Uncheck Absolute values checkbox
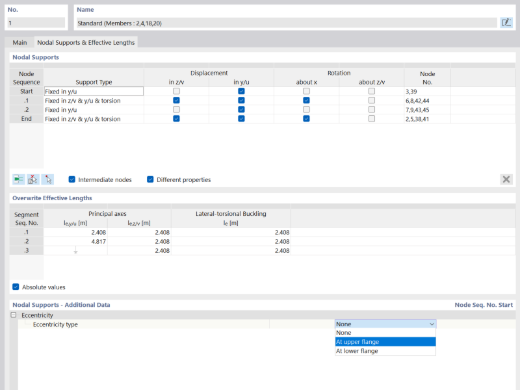The width and height of the screenshot is (520, 390). (x=16, y=287)
